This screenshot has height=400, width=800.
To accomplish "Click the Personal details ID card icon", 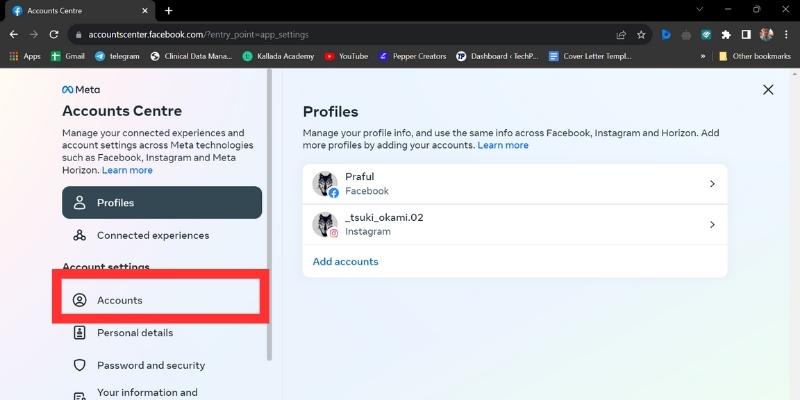I will tap(80, 333).
